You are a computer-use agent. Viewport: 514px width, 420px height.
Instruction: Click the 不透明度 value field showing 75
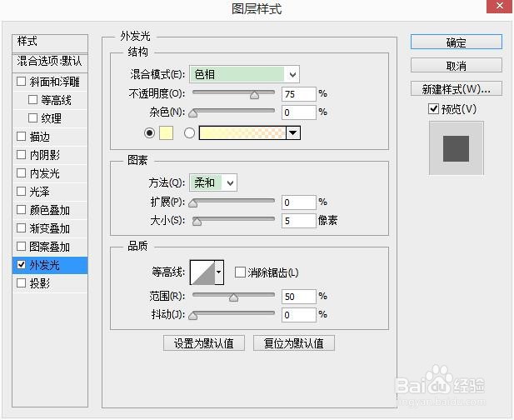click(298, 94)
